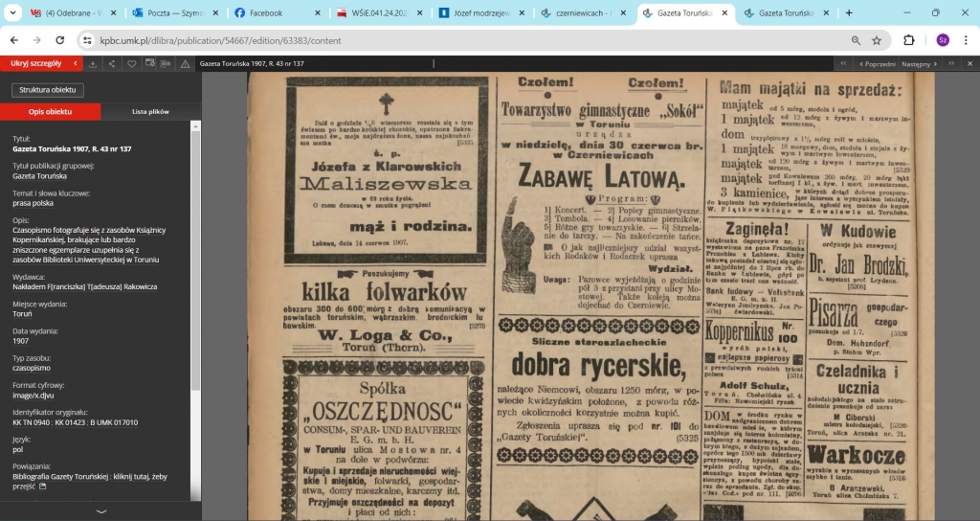Close the Facebook tab
The image size is (980, 521).
(318, 12)
